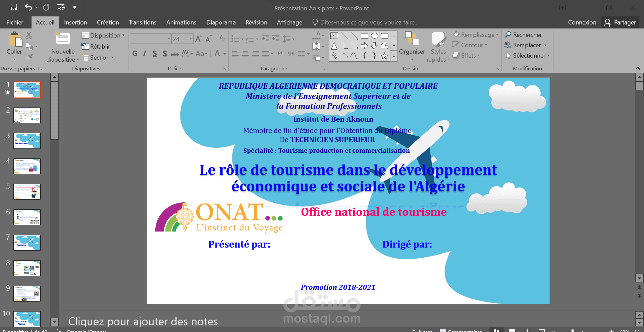
Task: Align text to the left
Action: click(x=235, y=53)
